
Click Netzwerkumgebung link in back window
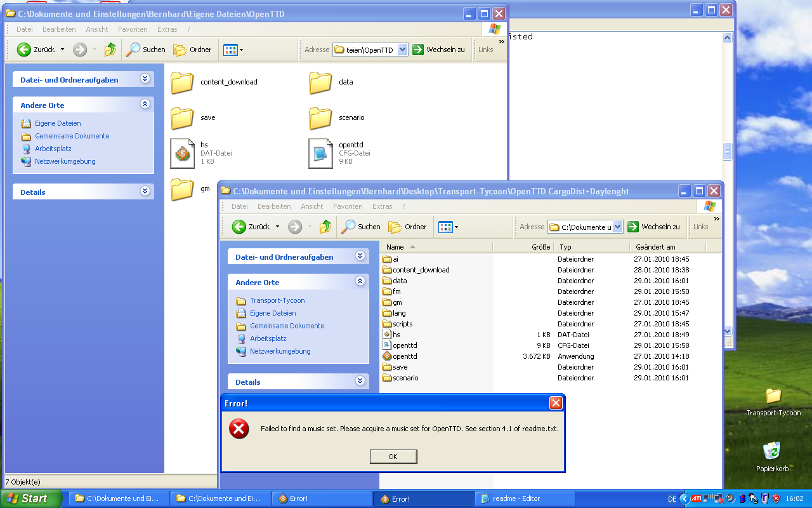(65, 161)
